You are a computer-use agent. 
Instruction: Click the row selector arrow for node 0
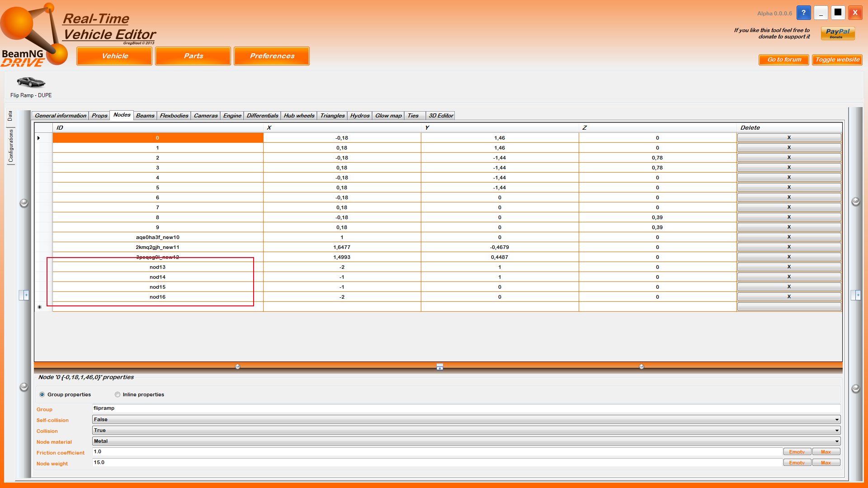tap(39, 138)
